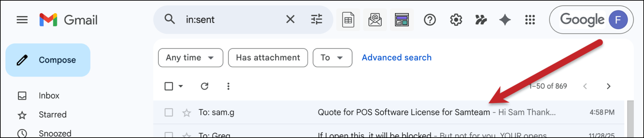Go to the Inbox folder

49,96
